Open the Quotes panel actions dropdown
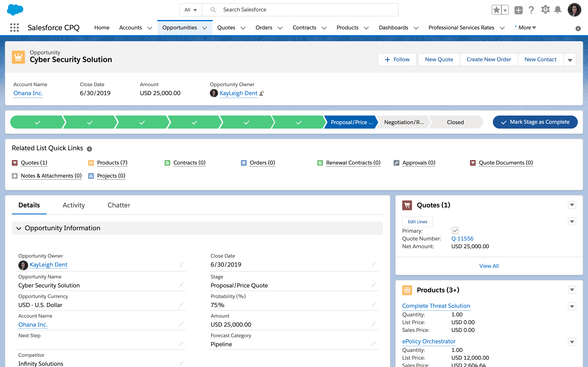This screenshot has width=588, height=367. 572,205
